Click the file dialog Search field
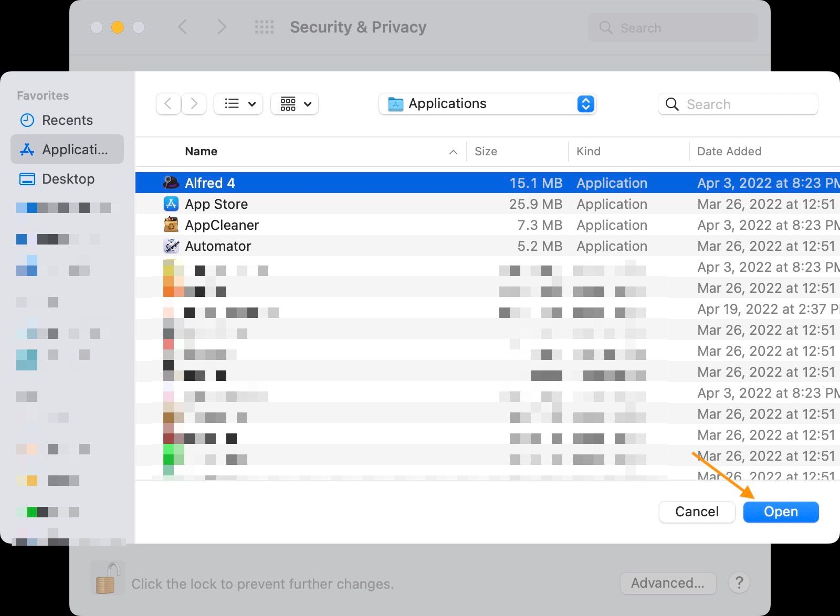The image size is (840, 616). tap(738, 104)
